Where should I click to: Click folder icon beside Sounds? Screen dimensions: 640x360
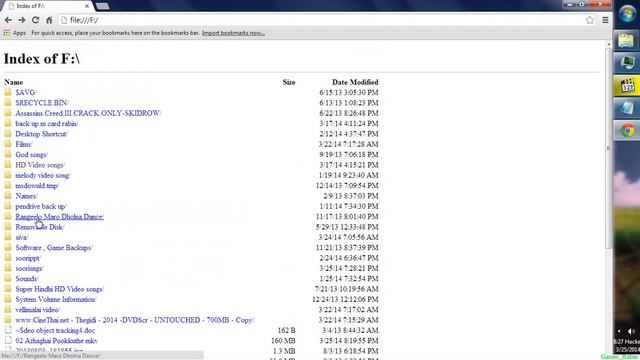coord(8,278)
